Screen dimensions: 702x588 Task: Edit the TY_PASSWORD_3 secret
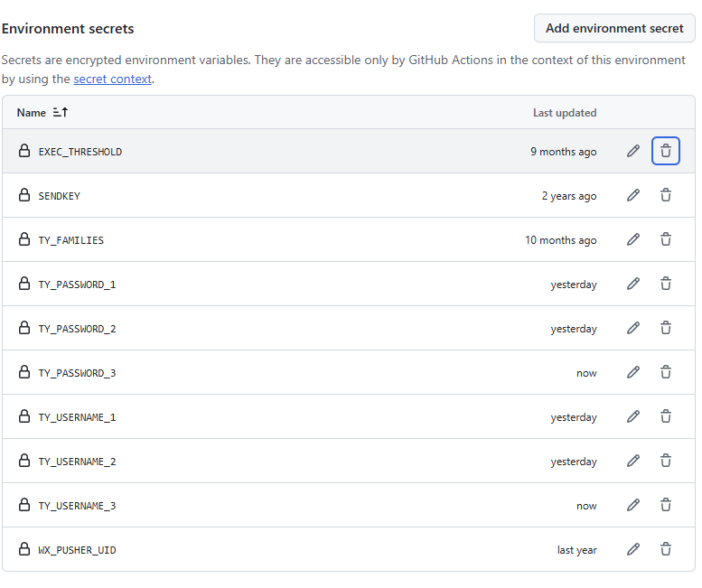(633, 372)
